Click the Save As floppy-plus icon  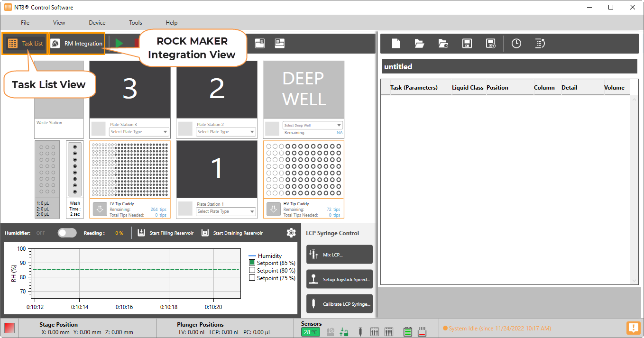pyautogui.click(x=491, y=44)
